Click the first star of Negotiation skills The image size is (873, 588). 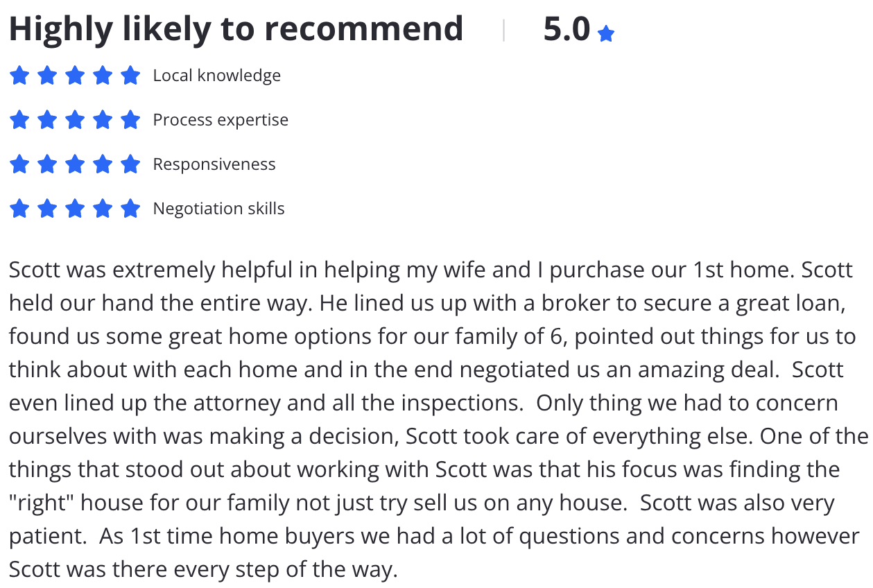19,208
